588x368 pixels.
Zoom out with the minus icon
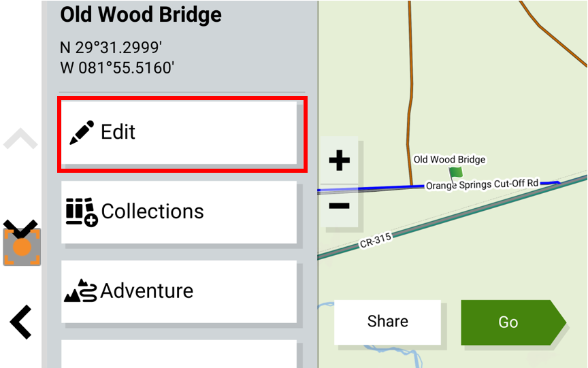[340, 205]
